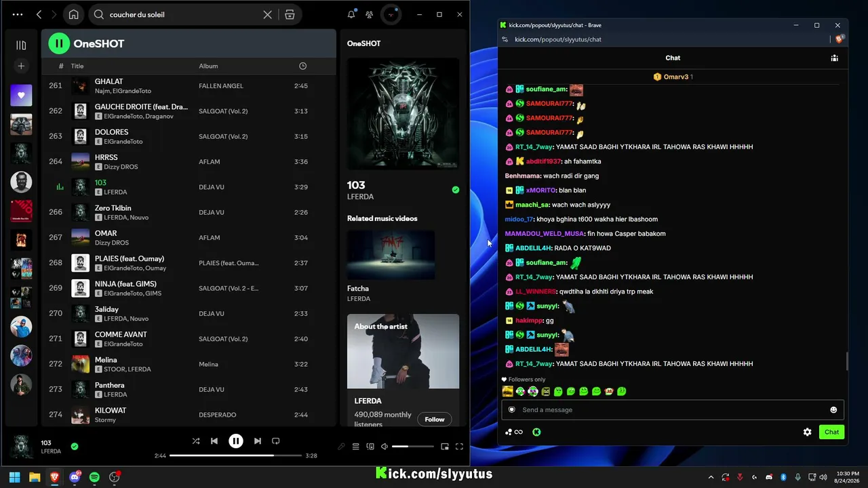The width and height of the screenshot is (868, 488).
Task: Open the Browse icon beside search
Action: point(290,14)
